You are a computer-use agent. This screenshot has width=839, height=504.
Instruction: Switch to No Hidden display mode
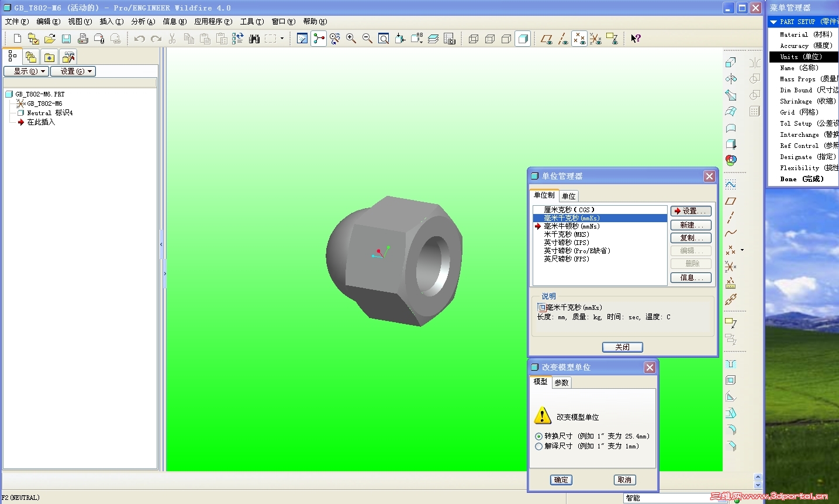click(x=507, y=39)
